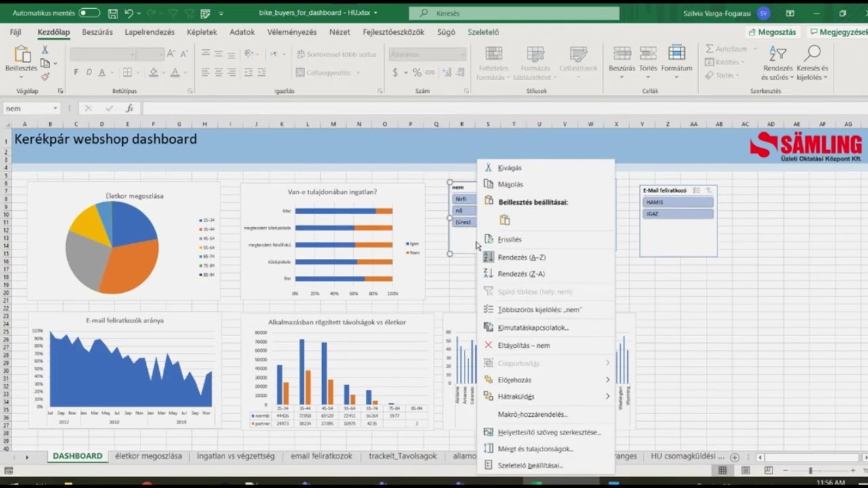Screen dimensions: 868x488
Task: Choose Kimutatáskapcsolatok... entry
Action: click(x=546, y=327)
